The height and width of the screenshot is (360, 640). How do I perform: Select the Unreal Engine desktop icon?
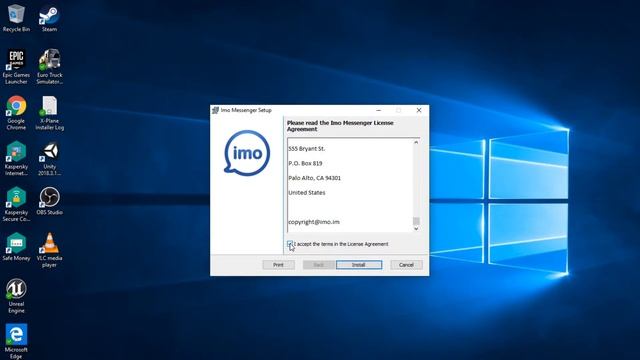(x=16, y=296)
